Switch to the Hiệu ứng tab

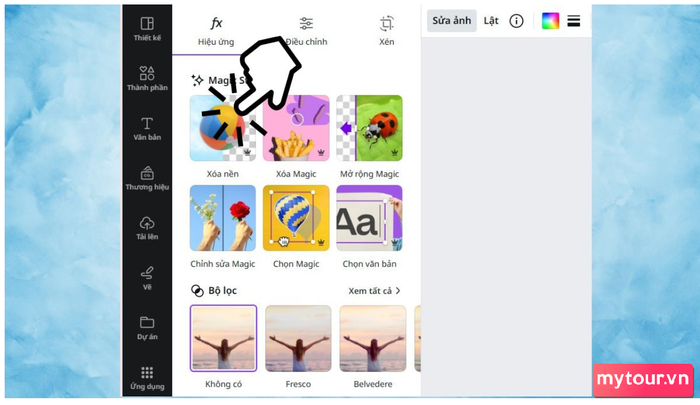coord(216,31)
